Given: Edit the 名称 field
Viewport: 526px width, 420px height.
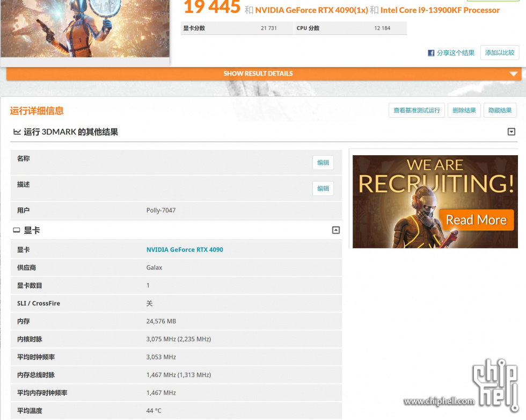Looking at the screenshot, I should point(323,163).
